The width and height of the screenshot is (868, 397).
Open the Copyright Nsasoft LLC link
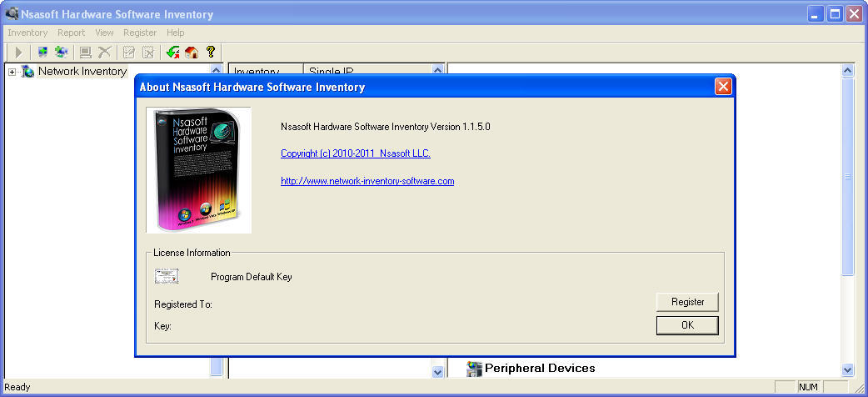[356, 153]
